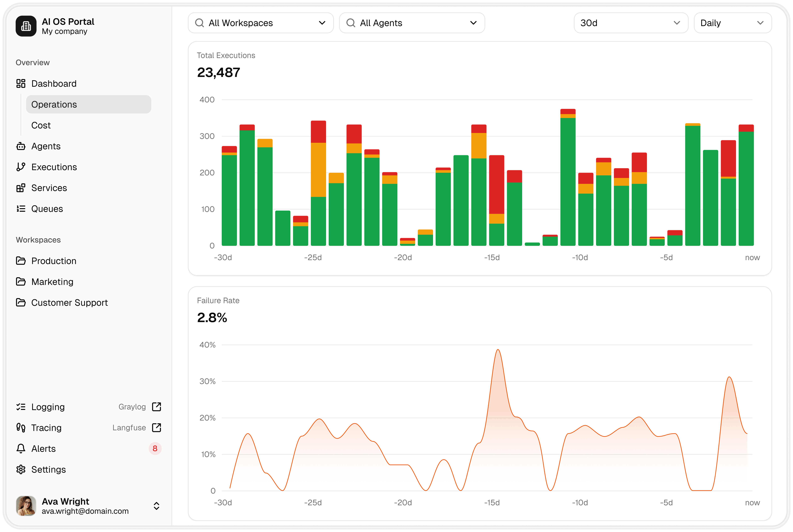Viewport: 793px width, 532px height.
Task: Go to the Executions page
Action: 54,167
